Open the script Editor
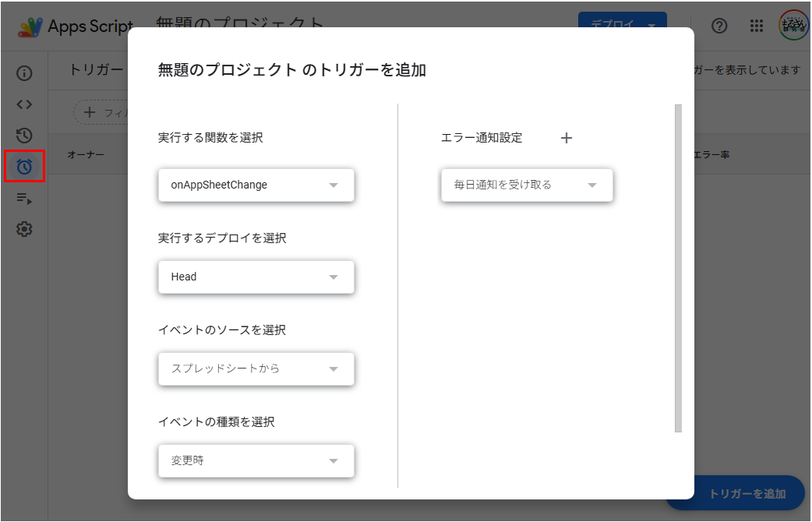Image resolution: width=812 pixels, height=522 pixels. 23,104
